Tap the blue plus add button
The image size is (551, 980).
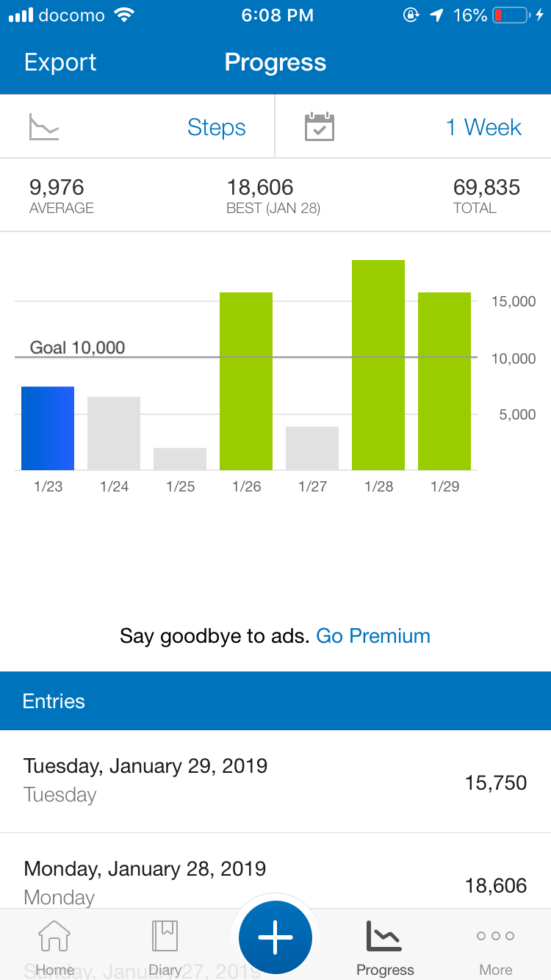point(275,937)
